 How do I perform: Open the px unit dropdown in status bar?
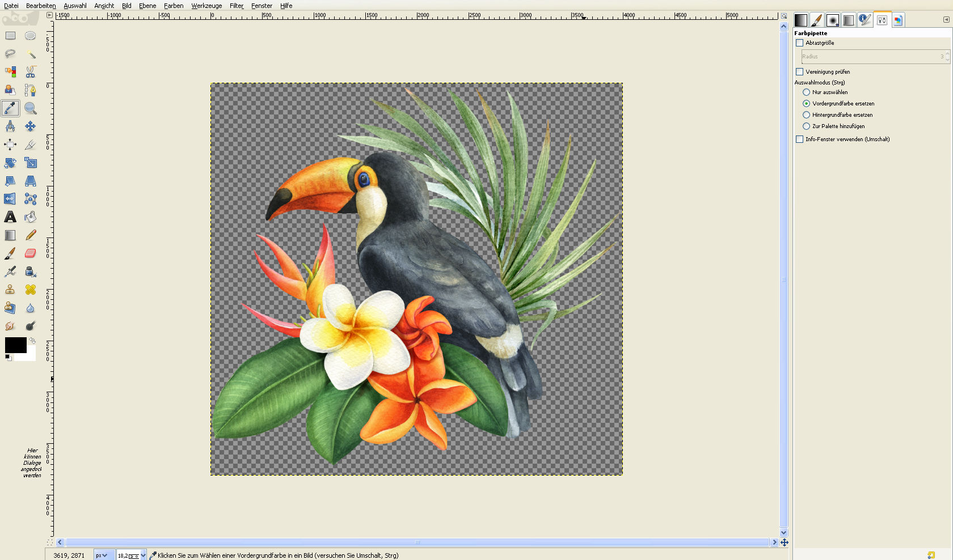pos(104,555)
